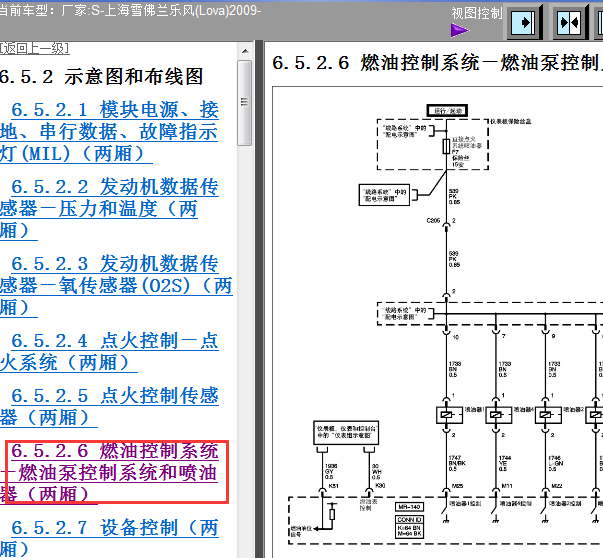Click the expand-right view control icon
The height and width of the screenshot is (558, 603).
point(524,23)
